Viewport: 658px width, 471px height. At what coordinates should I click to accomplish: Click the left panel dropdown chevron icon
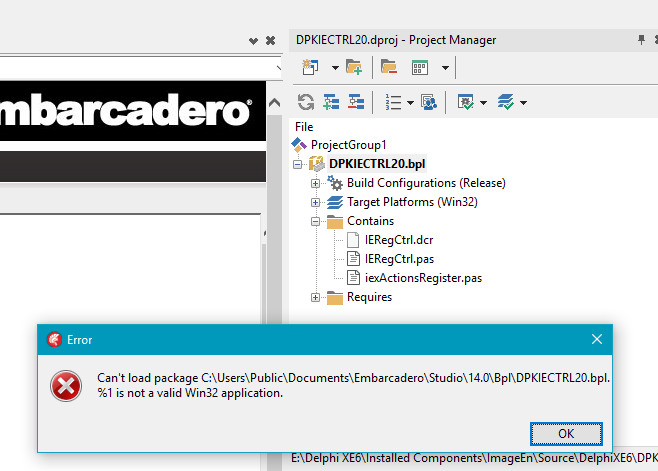pyautogui.click(x=253, y=41)
